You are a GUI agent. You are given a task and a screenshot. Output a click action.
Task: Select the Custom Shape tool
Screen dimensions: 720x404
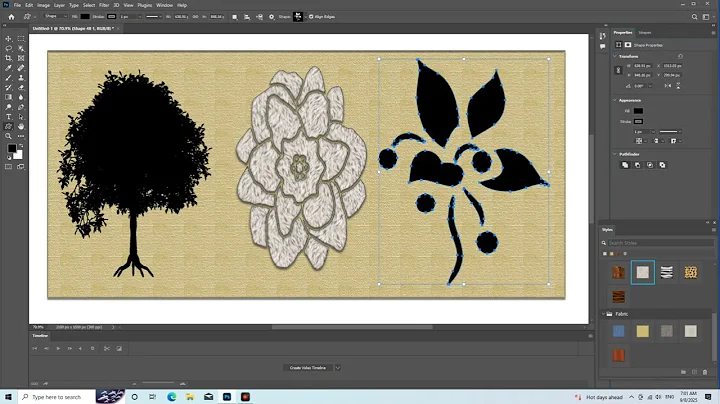point(8,126)
